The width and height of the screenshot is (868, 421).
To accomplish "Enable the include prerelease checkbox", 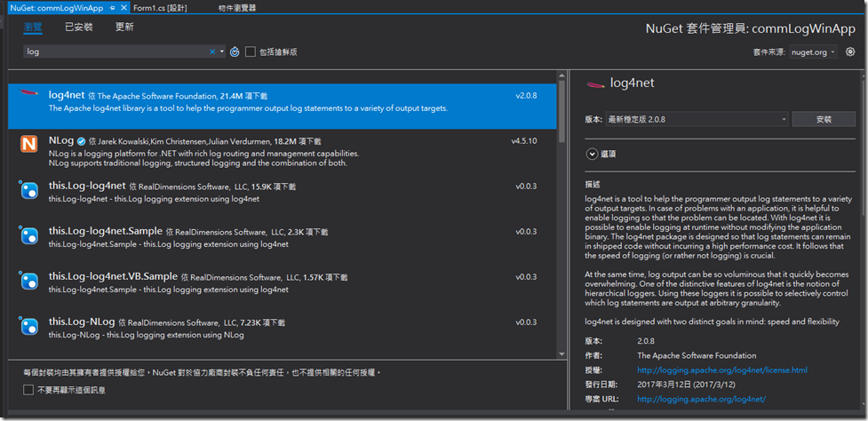I will click(x=251, y=52).
